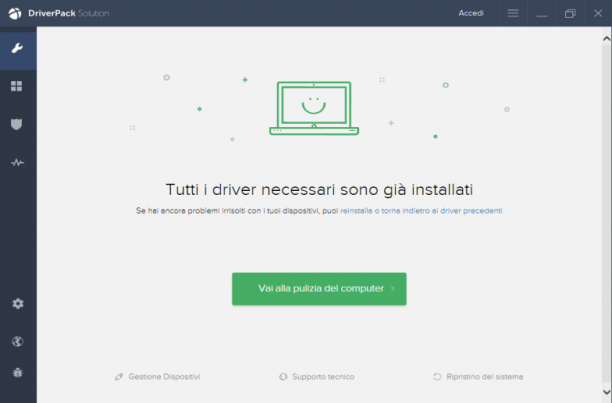Viewport: 612px width, 403px height.
Task: Open the diagnostics pulse section in sidebar
Action: [x=17, y=162]
